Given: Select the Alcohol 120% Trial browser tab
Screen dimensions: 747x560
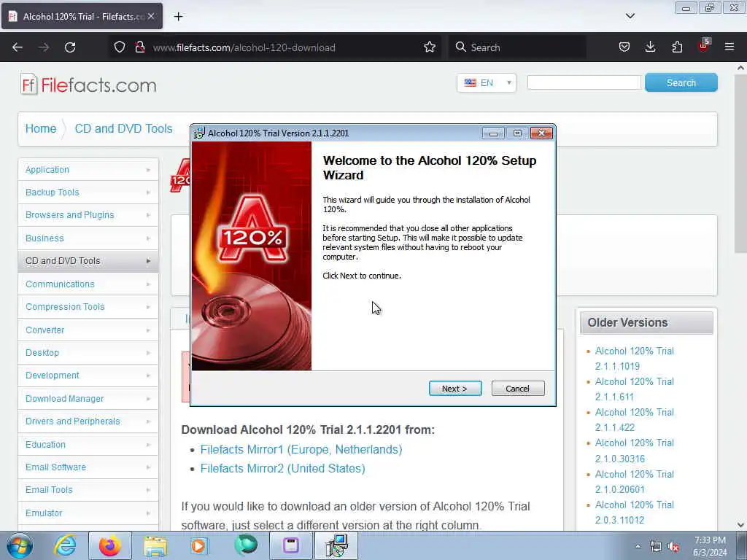Looking at the screenshot, I should [82, 16].
